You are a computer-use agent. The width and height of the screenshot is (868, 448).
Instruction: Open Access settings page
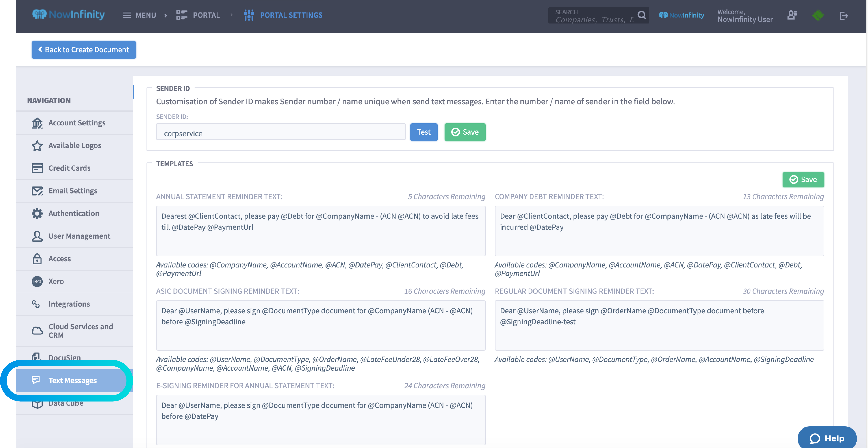tap(74, 259)
